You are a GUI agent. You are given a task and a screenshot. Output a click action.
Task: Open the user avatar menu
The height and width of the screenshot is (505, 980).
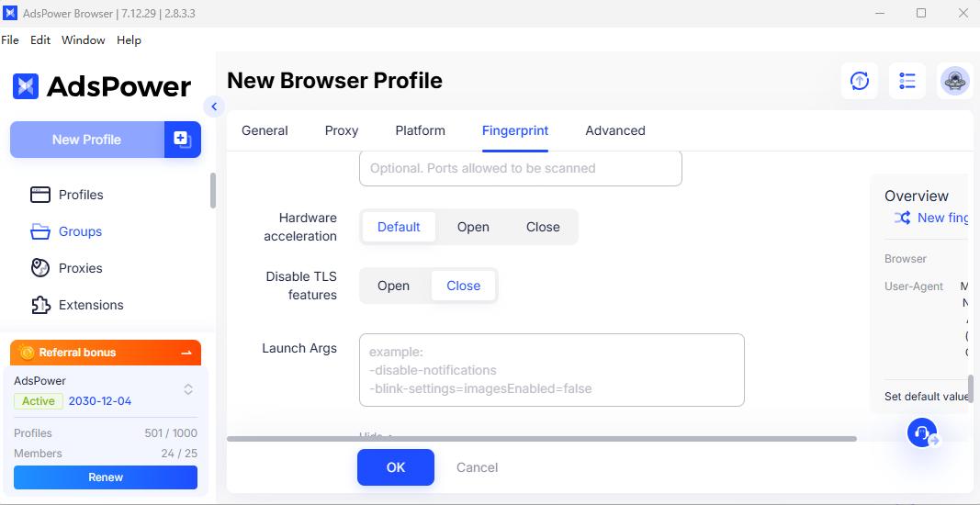pos(955,81)
